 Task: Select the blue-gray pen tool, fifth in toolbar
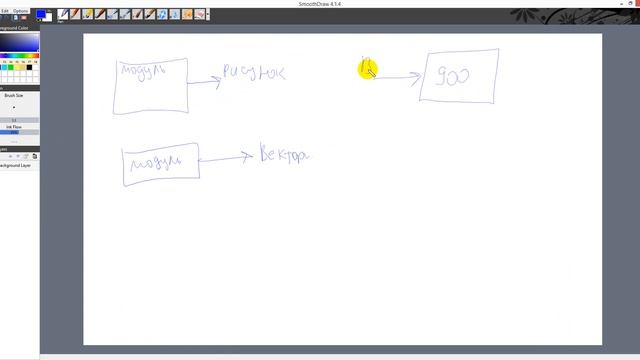[113, 15]
